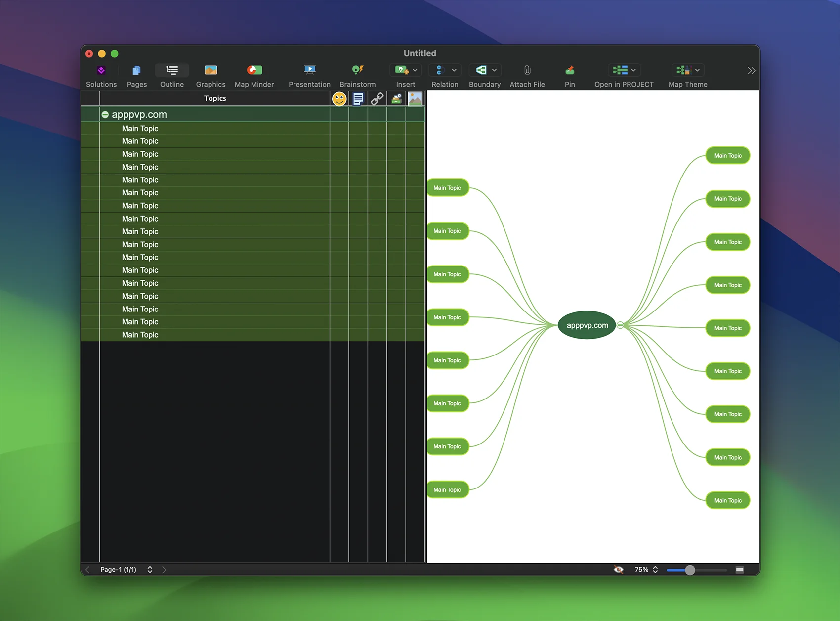Start Brainstorm mode icon

pos(358,70)
